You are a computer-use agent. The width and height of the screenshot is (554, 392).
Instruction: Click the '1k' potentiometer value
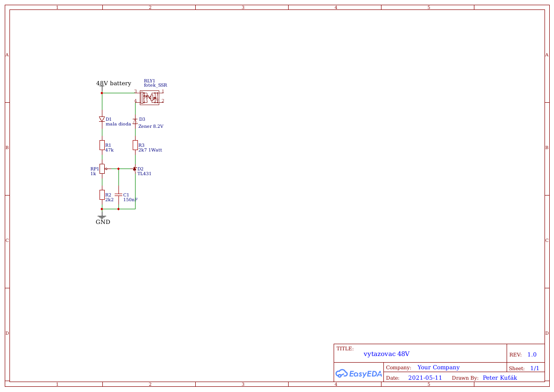point(93,174)
